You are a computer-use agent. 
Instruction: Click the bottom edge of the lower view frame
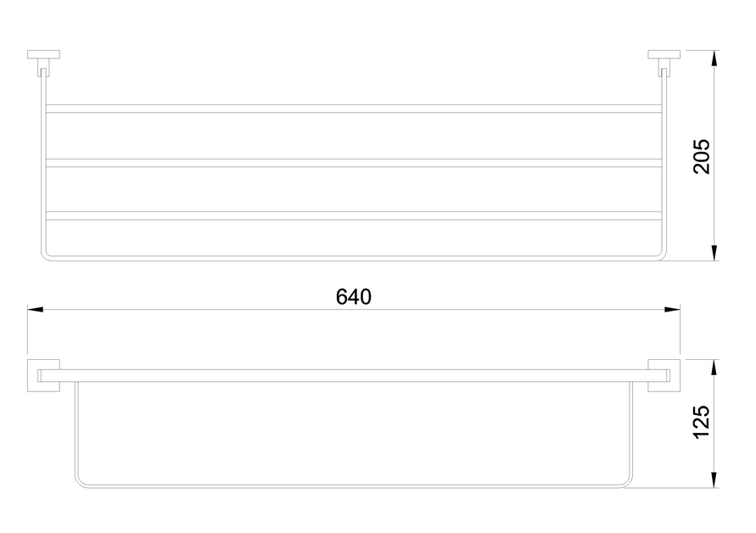click(354, 485)
